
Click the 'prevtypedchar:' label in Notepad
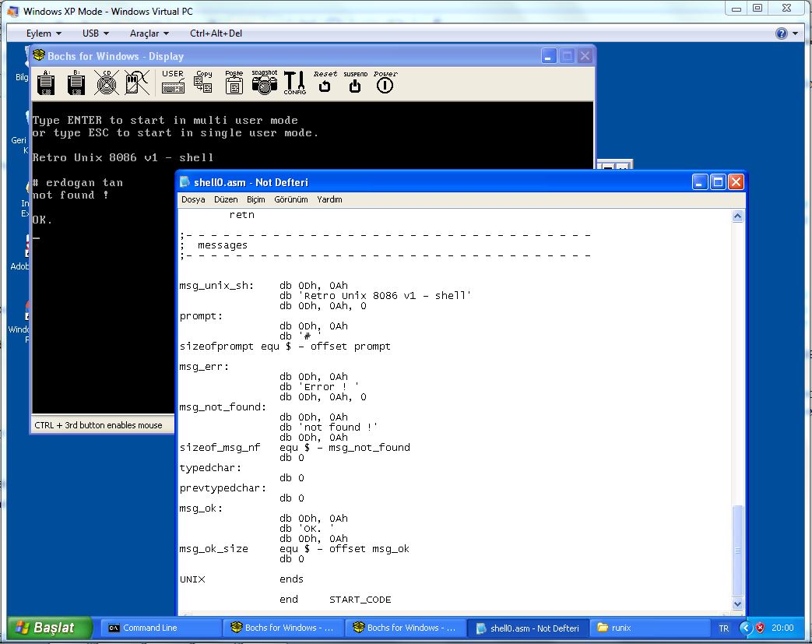tap(223, 488)
